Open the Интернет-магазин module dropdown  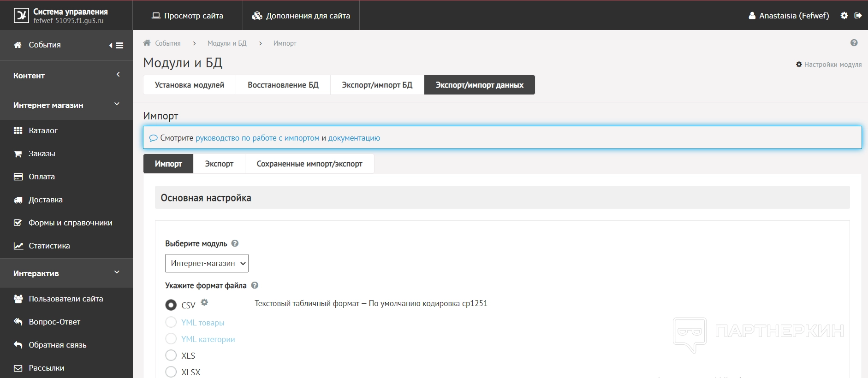[207, 263]
